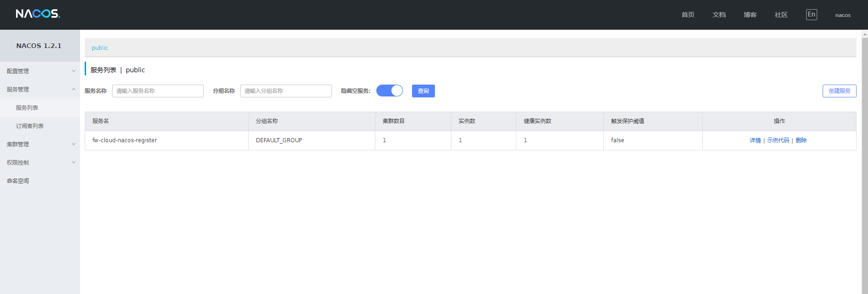868x294 pixels.
Task: View 示例代码 for the service
Action: click(778, 140)
